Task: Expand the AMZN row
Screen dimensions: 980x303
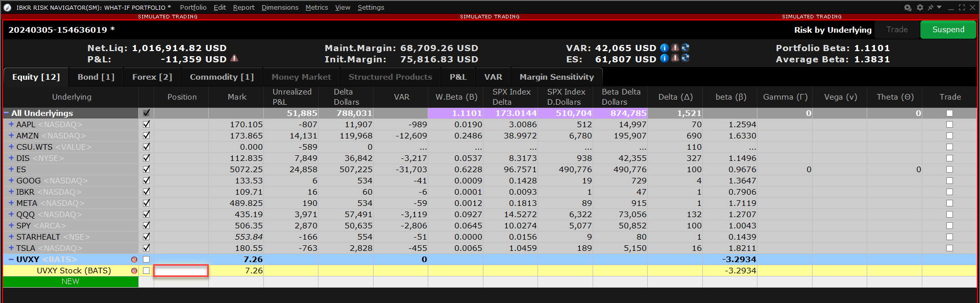Action: pos(11,135)
